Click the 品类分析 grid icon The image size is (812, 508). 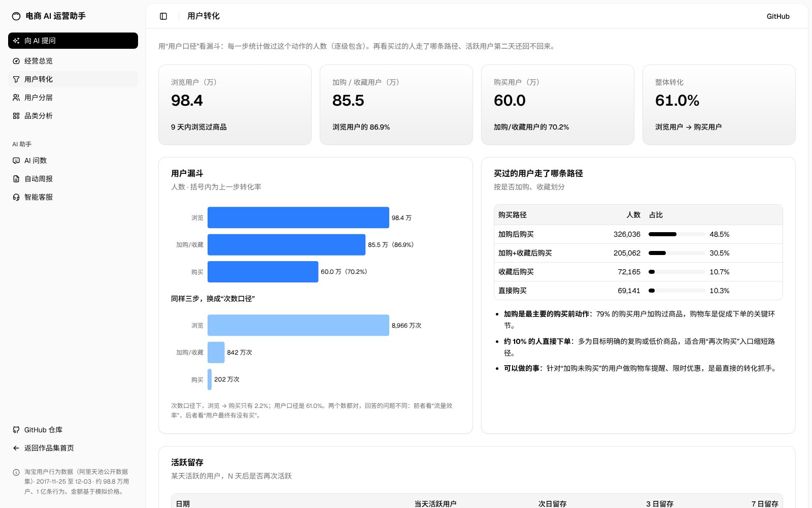coord(16,116)
